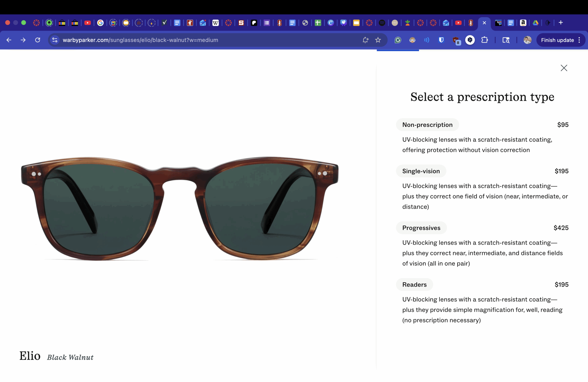Select the Non-prescription option

coord(427,125)
